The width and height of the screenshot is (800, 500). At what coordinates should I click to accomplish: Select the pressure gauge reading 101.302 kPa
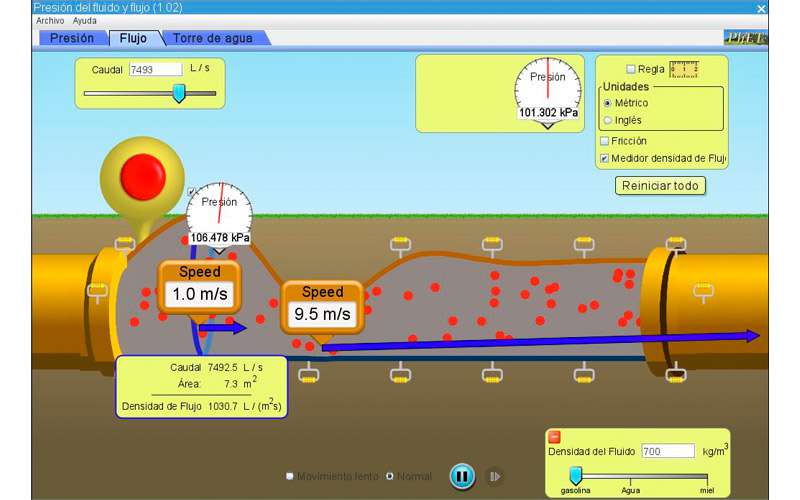[547, 87]
